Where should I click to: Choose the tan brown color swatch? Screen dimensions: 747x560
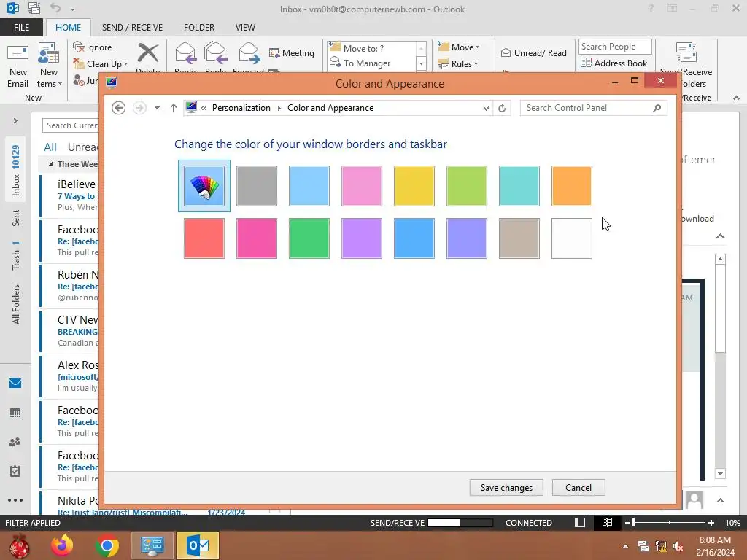tap(519, 238)
